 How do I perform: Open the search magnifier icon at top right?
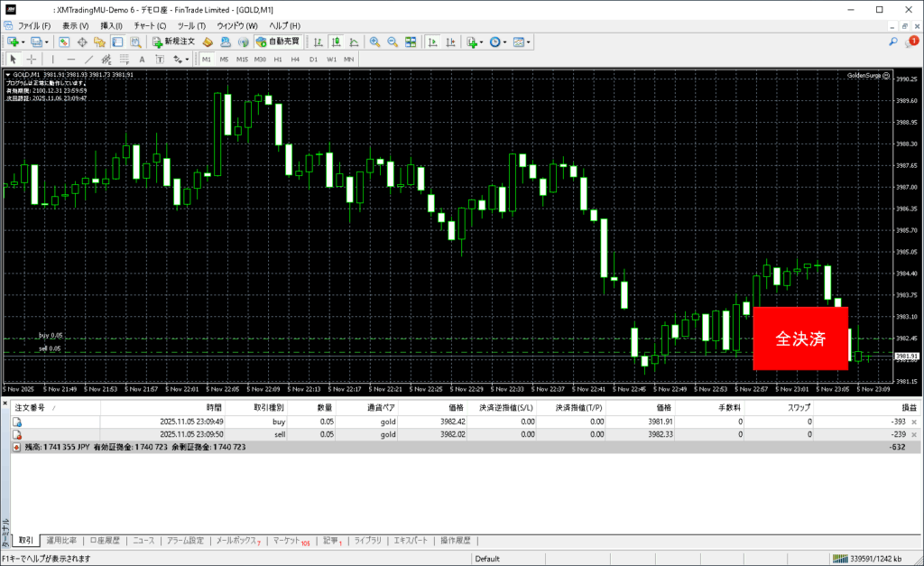pos(893,42)
